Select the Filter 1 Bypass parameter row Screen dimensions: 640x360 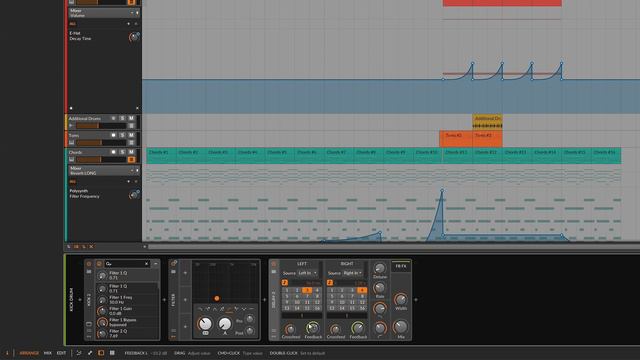tap(127, 322)
